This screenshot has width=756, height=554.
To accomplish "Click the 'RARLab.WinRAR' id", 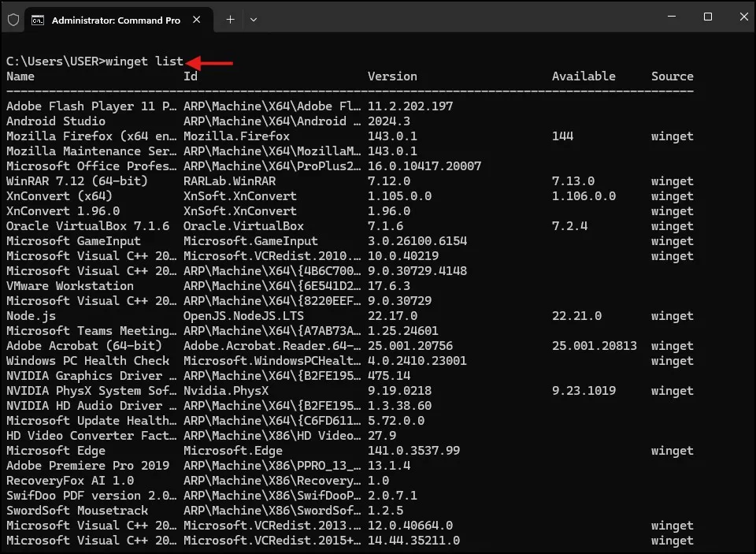I will (229, 181).
